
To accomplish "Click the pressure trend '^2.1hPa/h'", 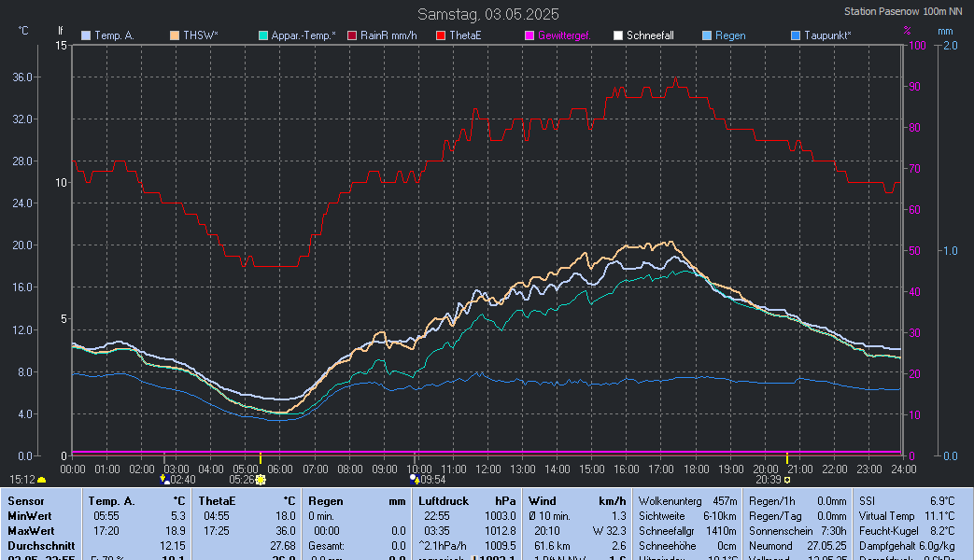I will click(443, 546).
